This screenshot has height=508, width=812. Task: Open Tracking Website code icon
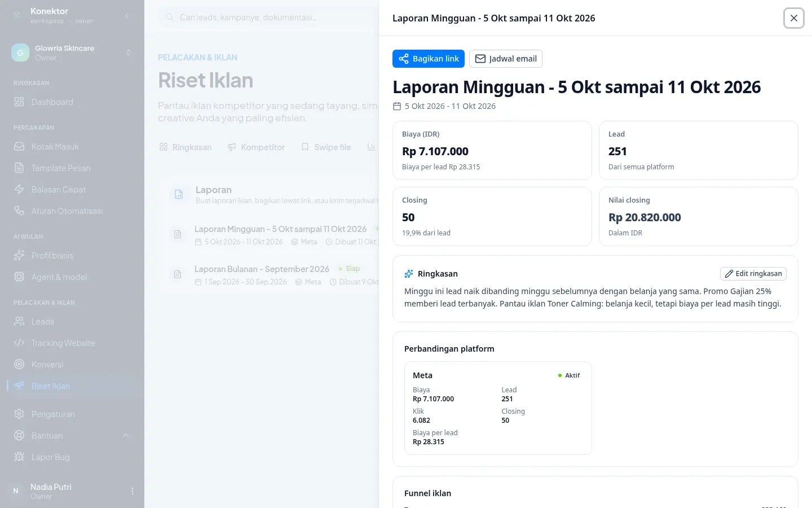click(19, 343)
